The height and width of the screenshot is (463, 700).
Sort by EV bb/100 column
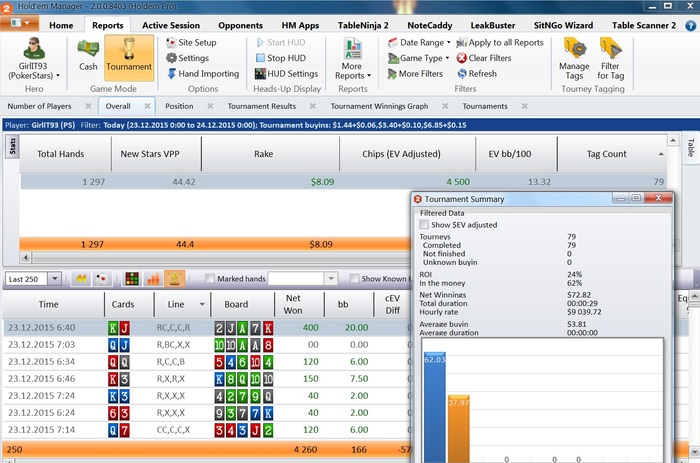click(509, 154)
